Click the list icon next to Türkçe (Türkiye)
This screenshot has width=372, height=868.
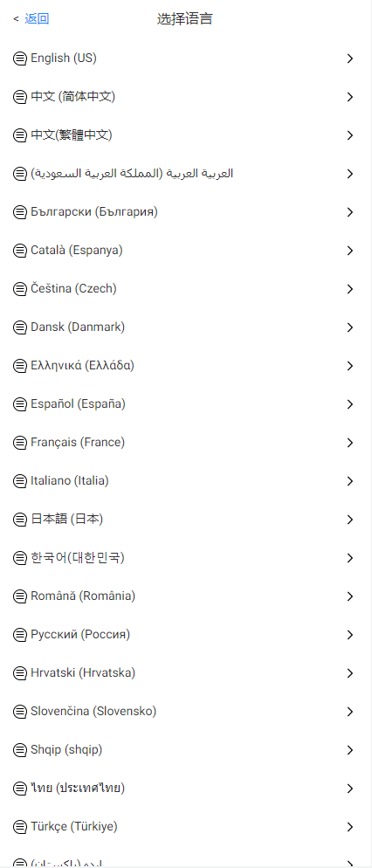pyautogui.click(x=20, y=827)
